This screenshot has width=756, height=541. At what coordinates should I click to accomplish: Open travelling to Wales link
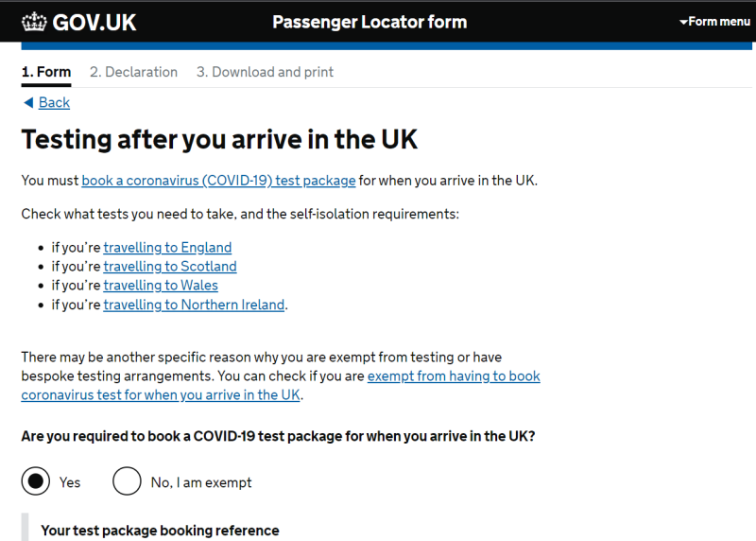tap(161, 285)
